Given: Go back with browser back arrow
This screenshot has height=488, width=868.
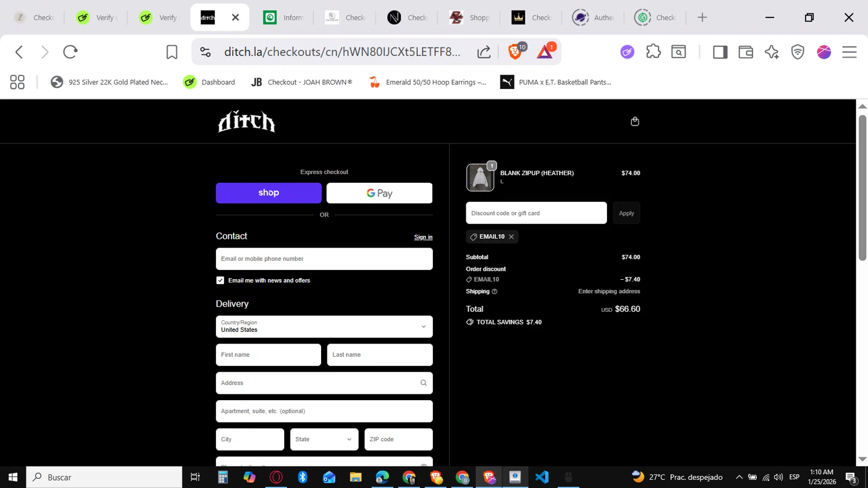Looking at the screenshot, I should (x=19, y=52).
